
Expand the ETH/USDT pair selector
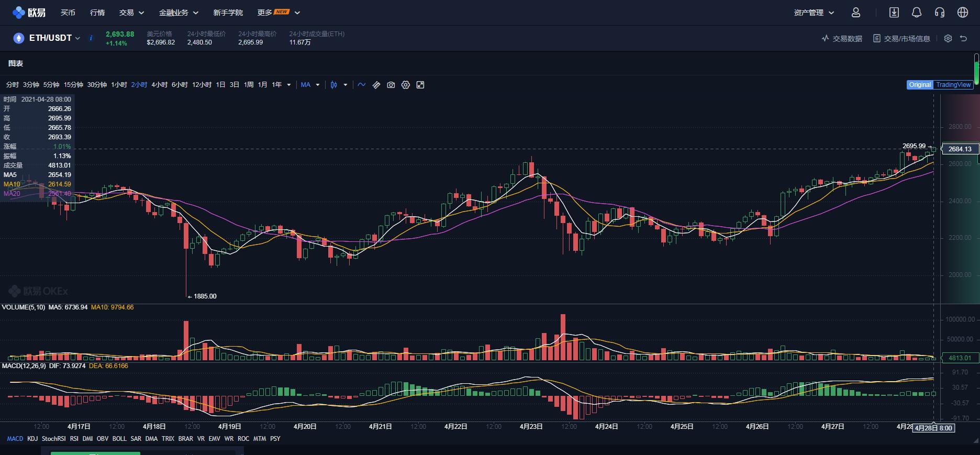click(x=54, y=38)
